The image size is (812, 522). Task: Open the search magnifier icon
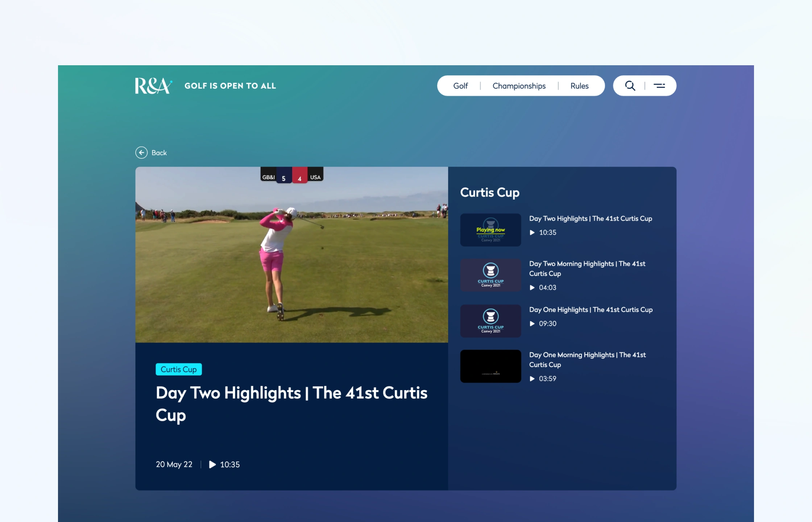(x=630, y=86)
